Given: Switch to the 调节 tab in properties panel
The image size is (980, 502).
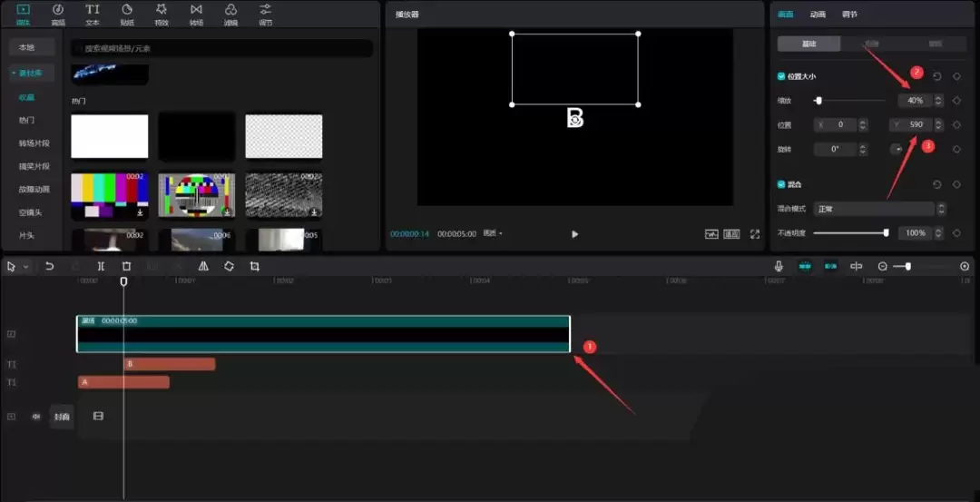Looking at the screenshot, I should tap(849, 15).
